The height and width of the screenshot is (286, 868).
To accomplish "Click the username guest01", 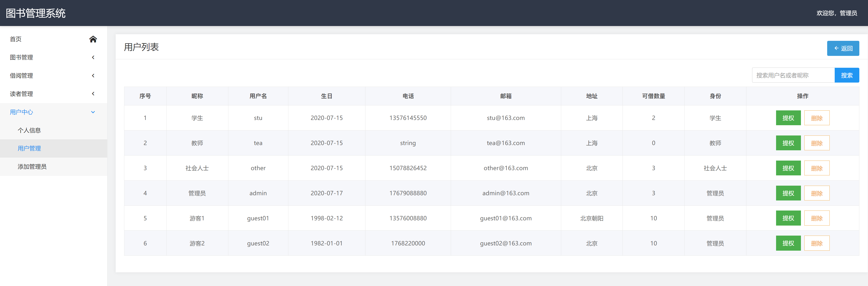I will pyautogui.click(x=258, y=218).
